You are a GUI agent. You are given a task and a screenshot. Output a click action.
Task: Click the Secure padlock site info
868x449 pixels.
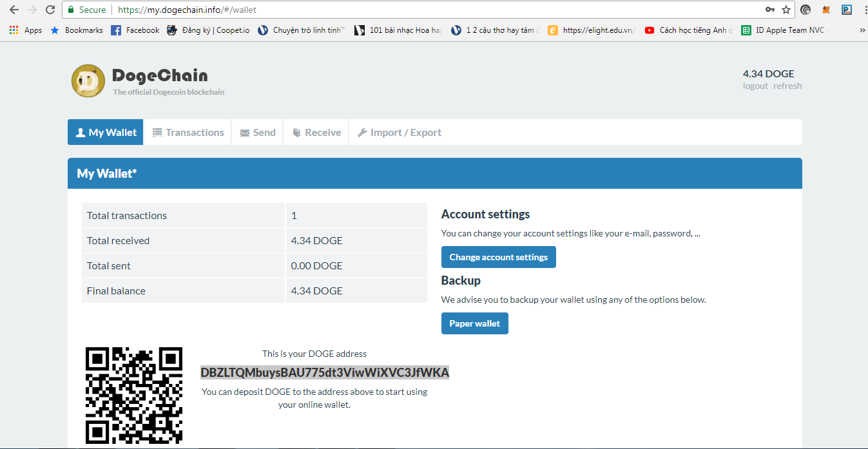87,10
